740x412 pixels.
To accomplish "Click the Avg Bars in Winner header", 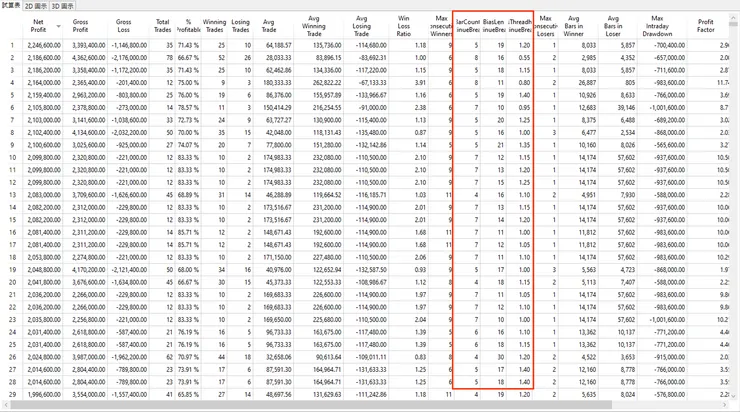I will pyautogui.click(x=574, y=26).
